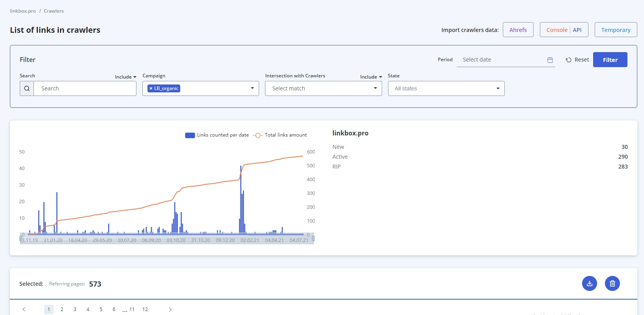
Task: Apply filters with blue Filter button
Action: coord(610,60)
